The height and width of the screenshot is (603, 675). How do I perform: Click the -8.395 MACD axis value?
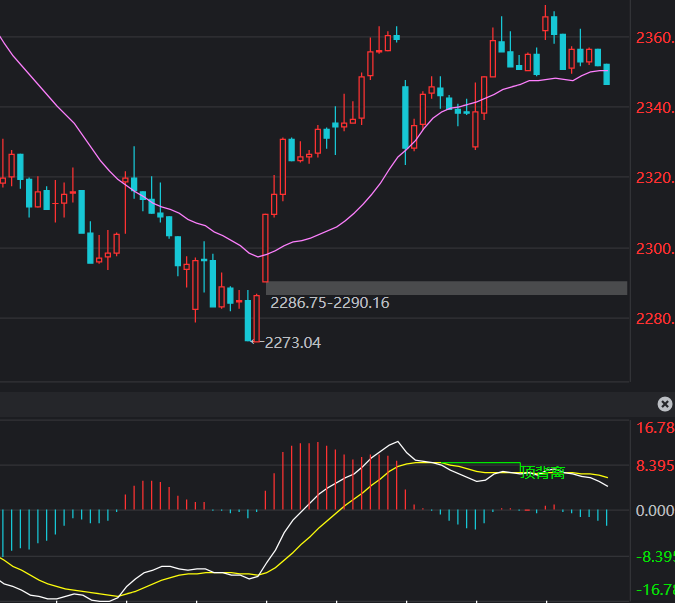click(x=655, y=557)
